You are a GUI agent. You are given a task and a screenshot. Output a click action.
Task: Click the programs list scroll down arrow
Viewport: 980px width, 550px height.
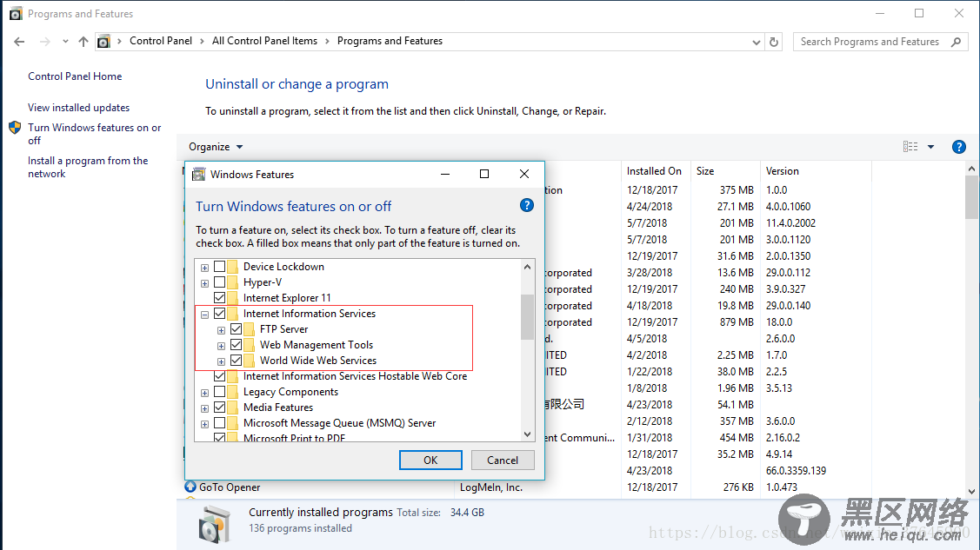pyautogui.click(x=971, y=491)
